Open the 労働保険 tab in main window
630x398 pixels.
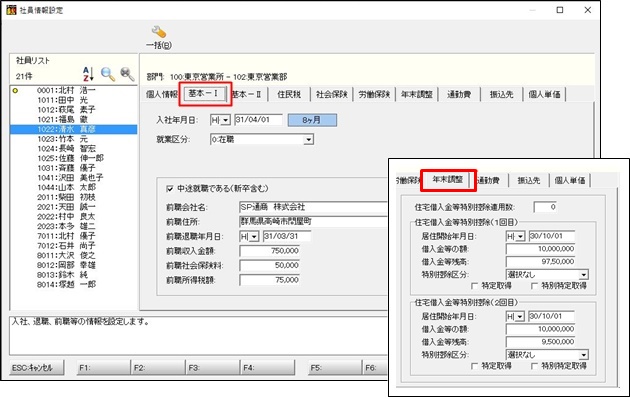[374, 94]
